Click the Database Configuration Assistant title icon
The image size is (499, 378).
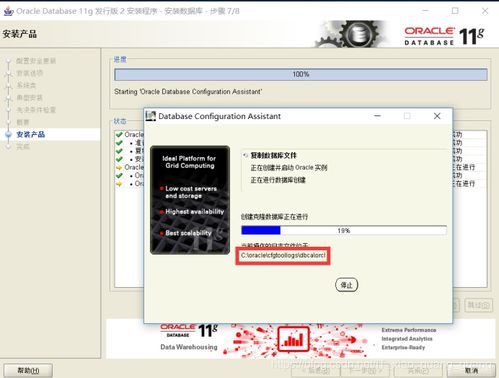(x=151, y=116)
